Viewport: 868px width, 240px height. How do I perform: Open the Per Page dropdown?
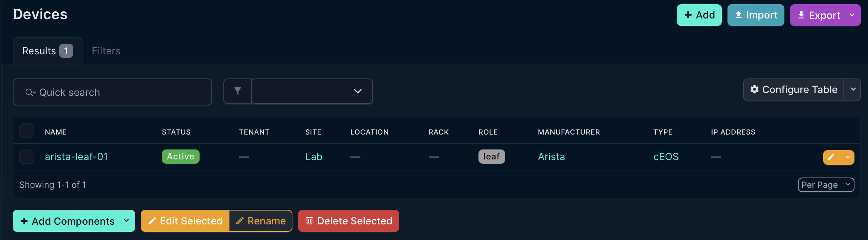point(826,185)
